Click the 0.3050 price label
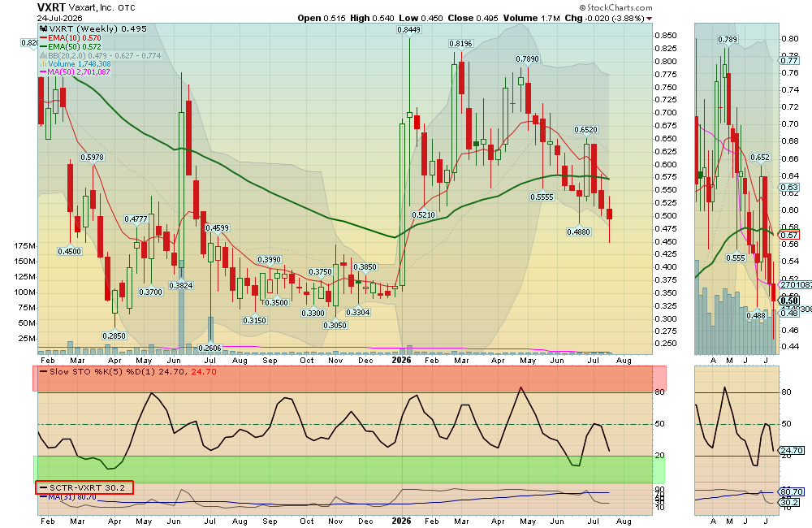The image size is (812, 528). point(335,326)
